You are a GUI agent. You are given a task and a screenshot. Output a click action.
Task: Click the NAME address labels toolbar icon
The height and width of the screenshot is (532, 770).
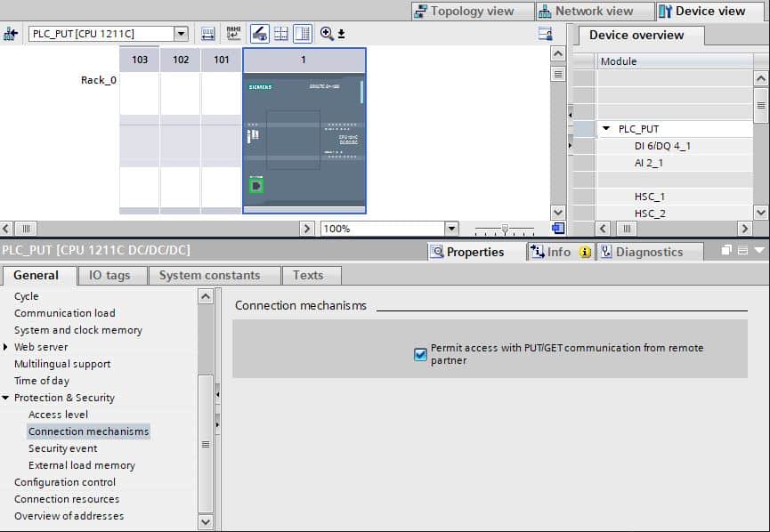coord(234,34)
